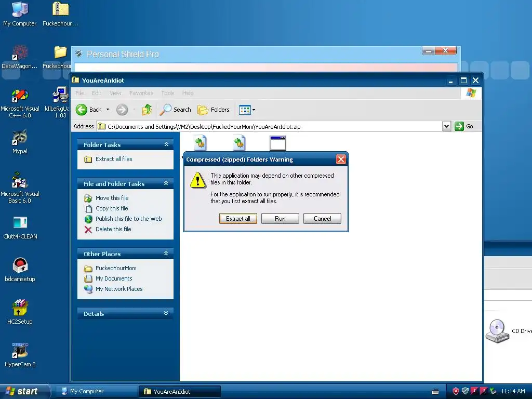532x399 pixels.
Task: Click the Forward arrow in Explorer toolbar
Action: pos(122,110)
